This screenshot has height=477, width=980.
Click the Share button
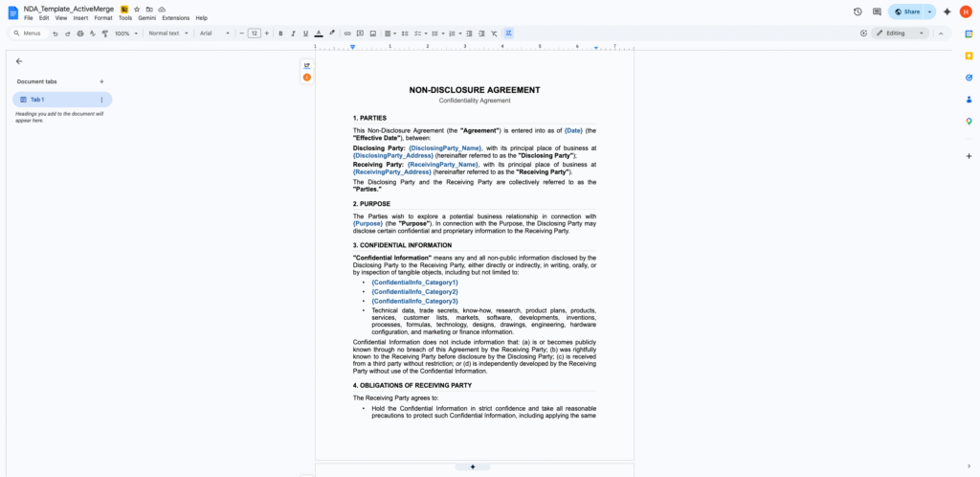907,11
